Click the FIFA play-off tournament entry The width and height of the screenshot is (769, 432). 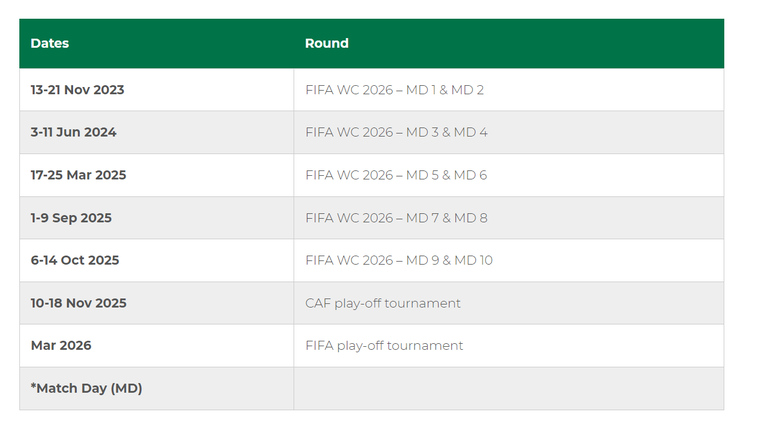tap(384, 345)
